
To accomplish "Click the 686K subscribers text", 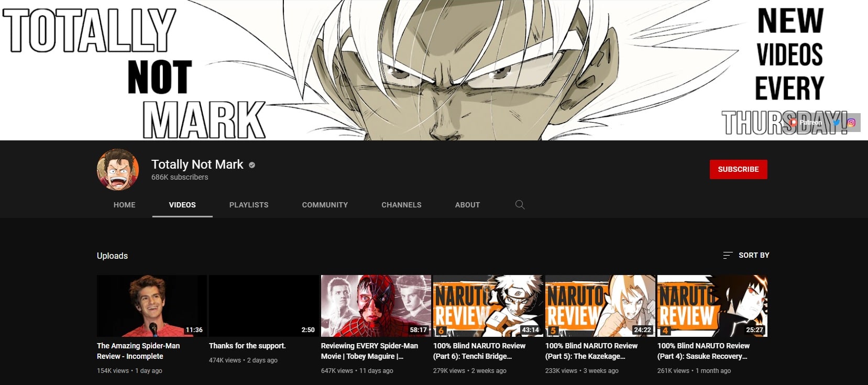I will tap(180, 177).
